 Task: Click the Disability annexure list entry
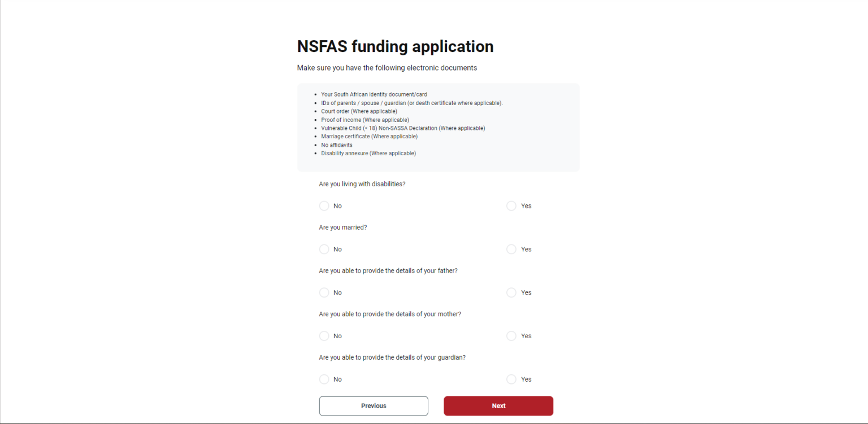click(x=368, y=153)
